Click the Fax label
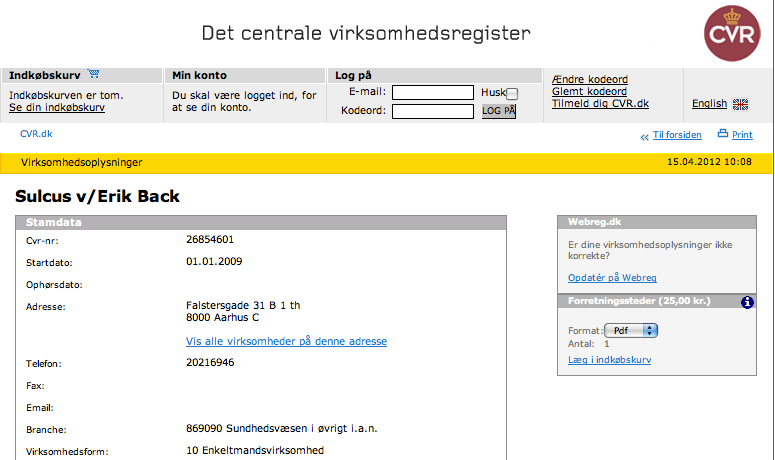 35,386
